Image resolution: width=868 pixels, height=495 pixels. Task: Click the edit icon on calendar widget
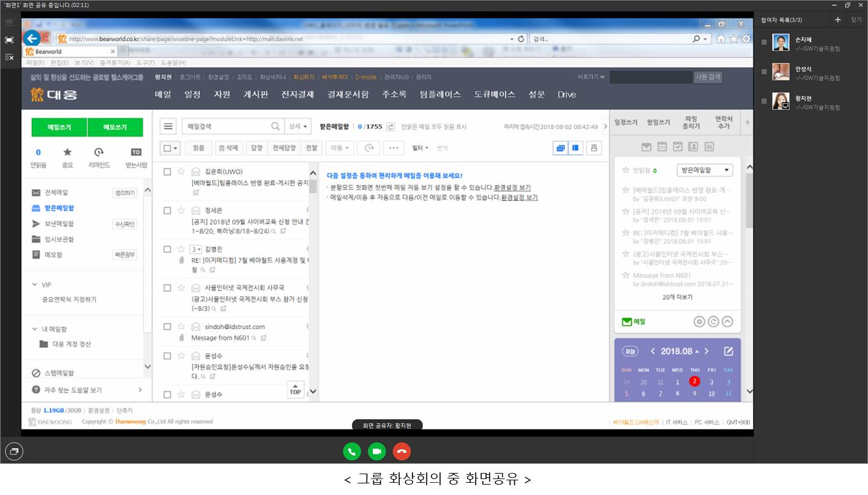tap(728, 351)
